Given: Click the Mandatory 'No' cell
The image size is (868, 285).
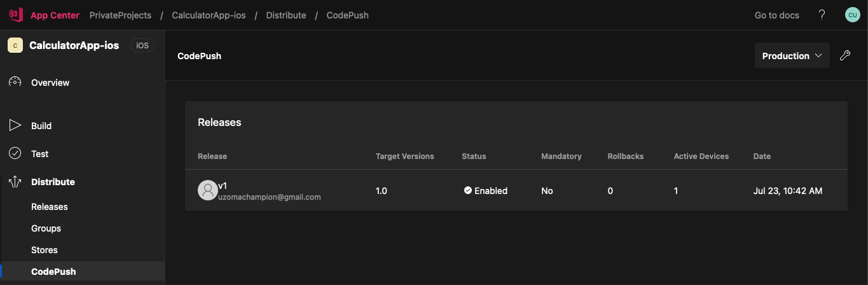Looking at the screenshot, I should (547, 191).
